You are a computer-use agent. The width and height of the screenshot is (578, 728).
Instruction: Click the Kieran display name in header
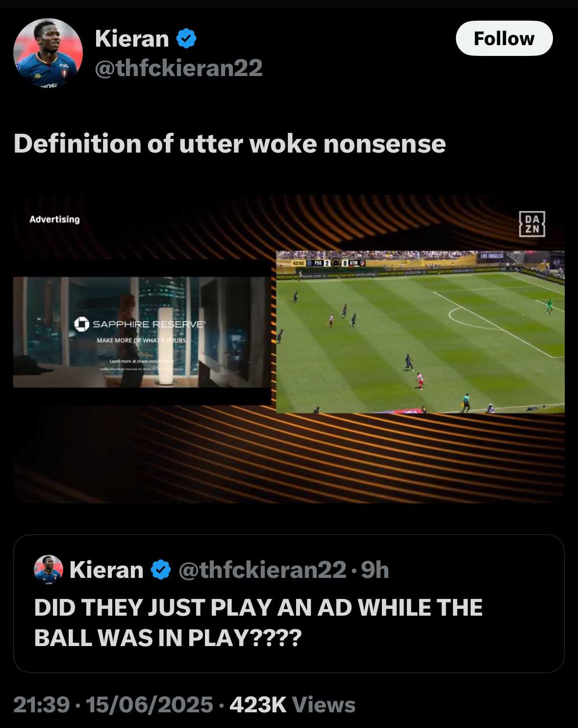[132, 38]
